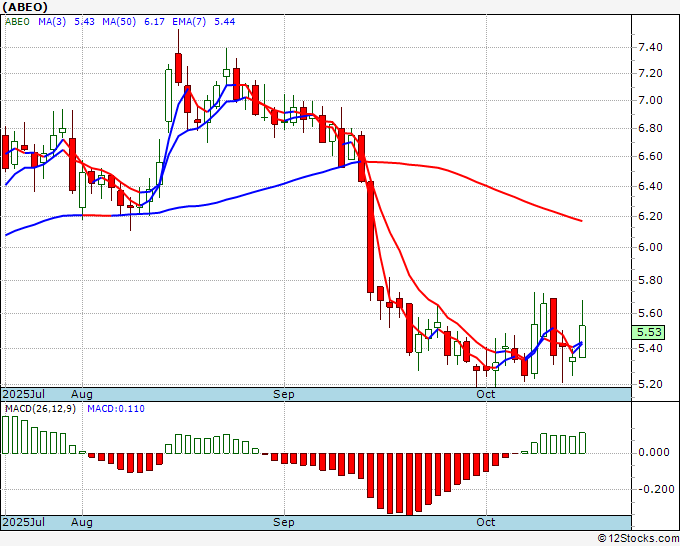This screenshot has width=680, height=546.
Task: Click Sep on the MACD timeline
Action: click(284, 522)
